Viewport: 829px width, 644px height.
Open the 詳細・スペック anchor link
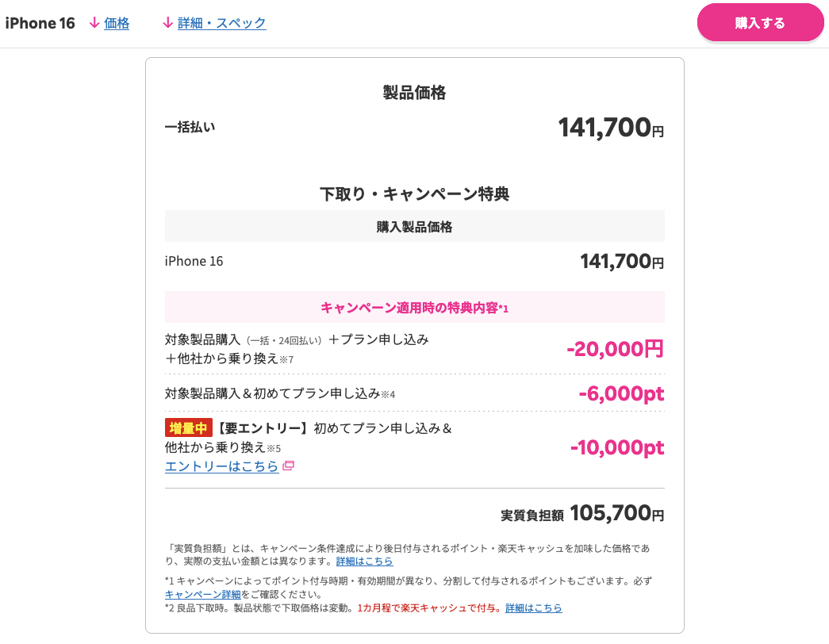pyautogui.click(x=221, y=23)
